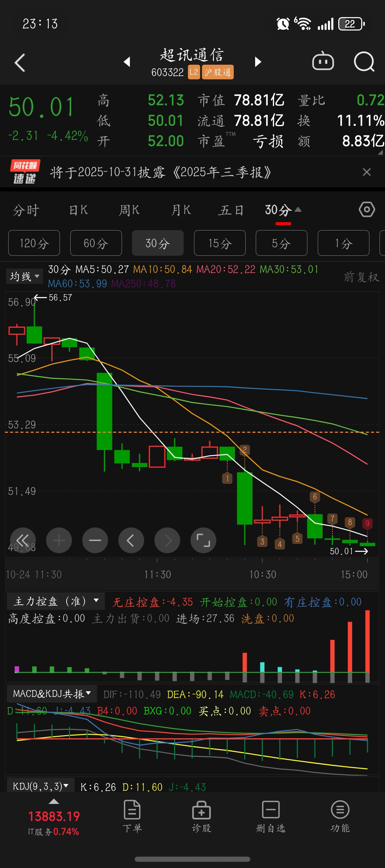
Task: Tap stock name 超讯通信
Action: pyautogui.click(x=192, y=55)
